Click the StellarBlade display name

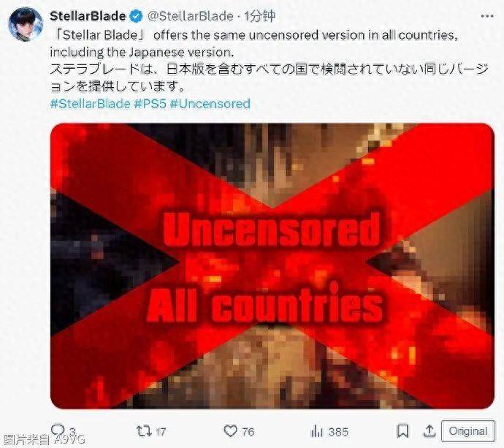(x=88, y=16)
